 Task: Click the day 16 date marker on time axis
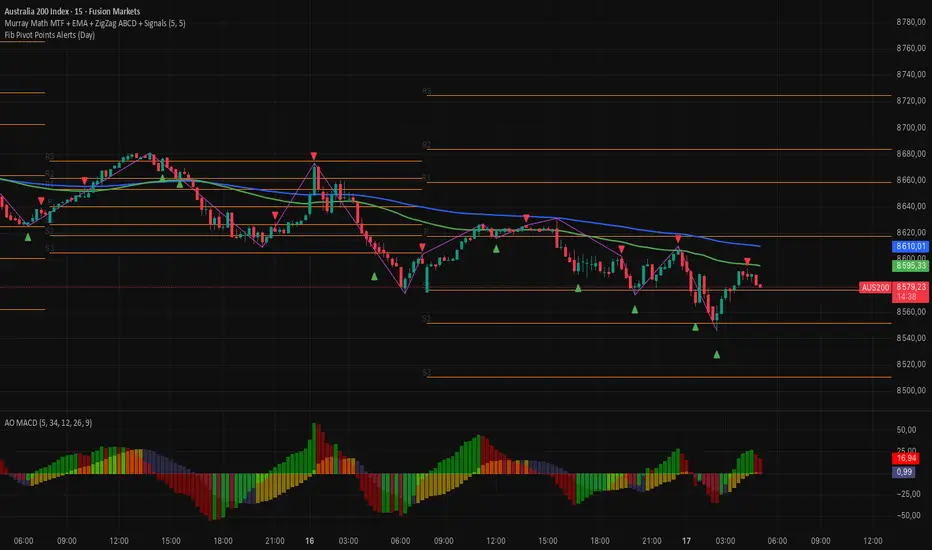tap(310, 540)
